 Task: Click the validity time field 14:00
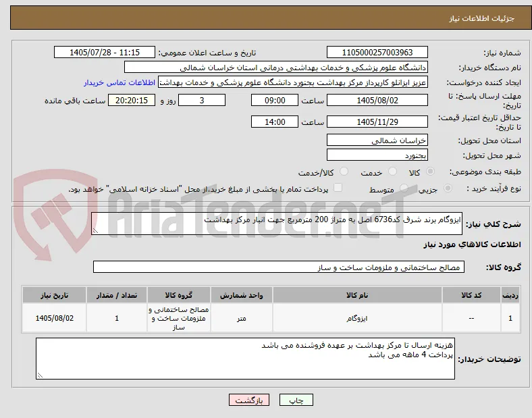[275, 122]
